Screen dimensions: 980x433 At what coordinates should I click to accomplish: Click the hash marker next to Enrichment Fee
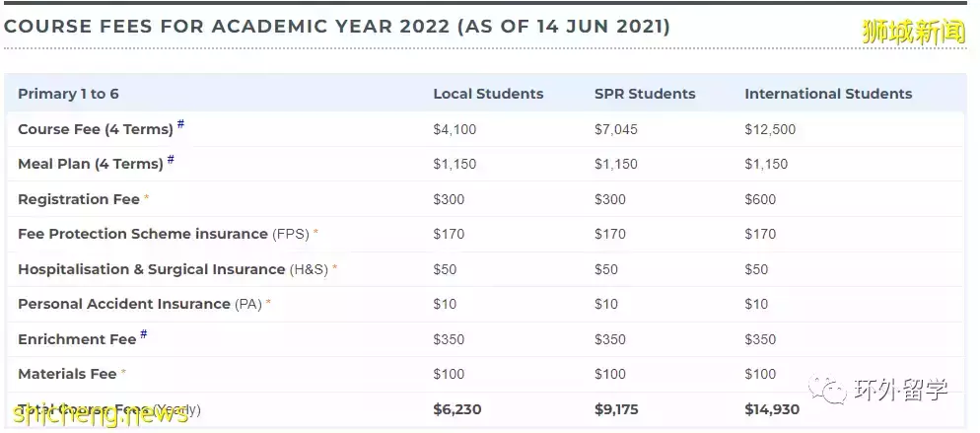point(144,334)
